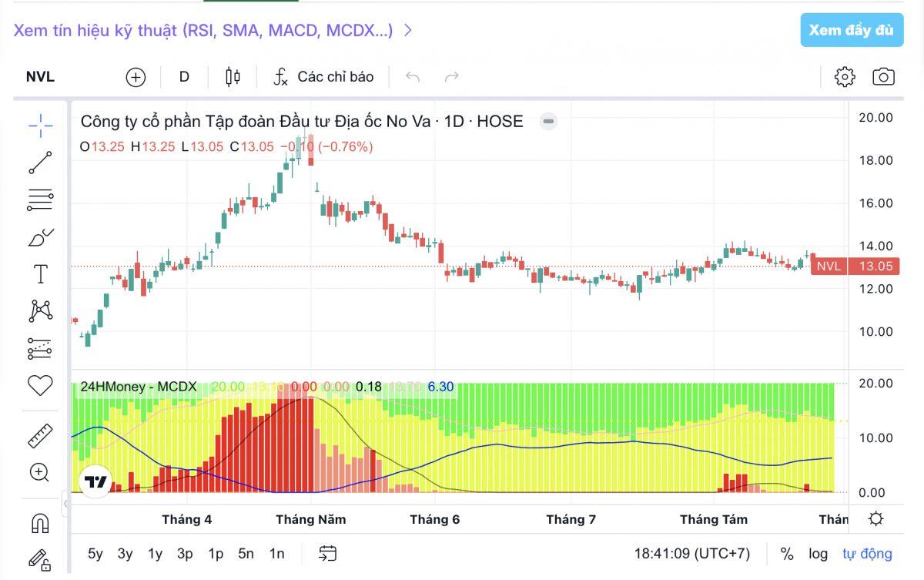
Task: Click the left-side drawing toolbar collapse arrow
Action: [x=65, y=504]
